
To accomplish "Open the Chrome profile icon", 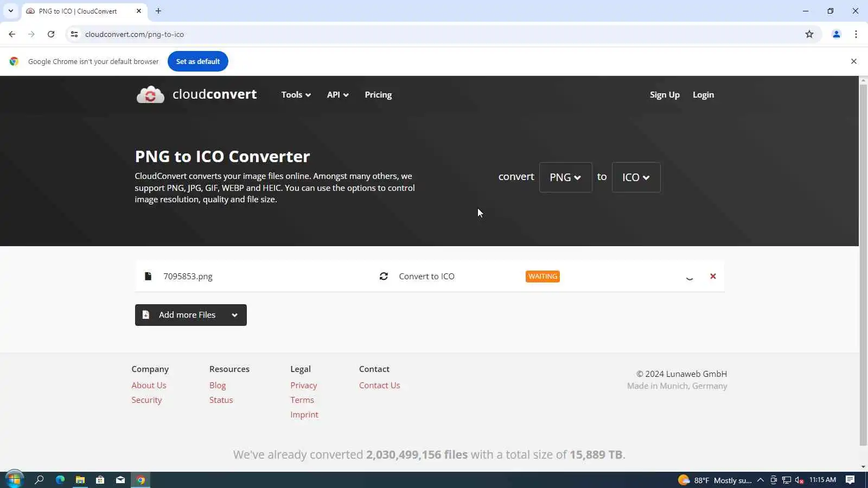I will click(837, 34).
